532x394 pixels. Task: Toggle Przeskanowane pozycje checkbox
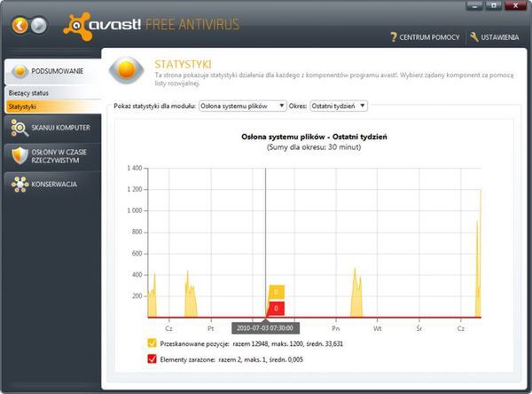point(152,343)
